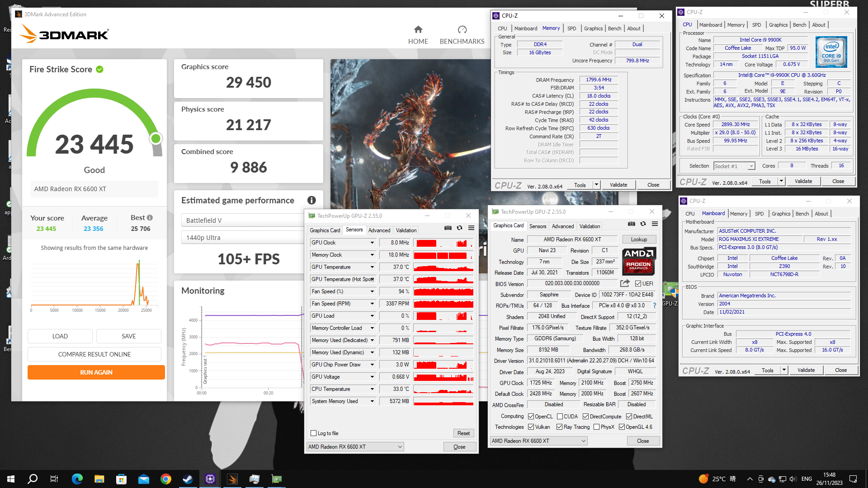Image resolution: width=868 pixels, height=488 pixels.
Task: Switch to CPU-Z taskbar icon
Action: point(210,479)
